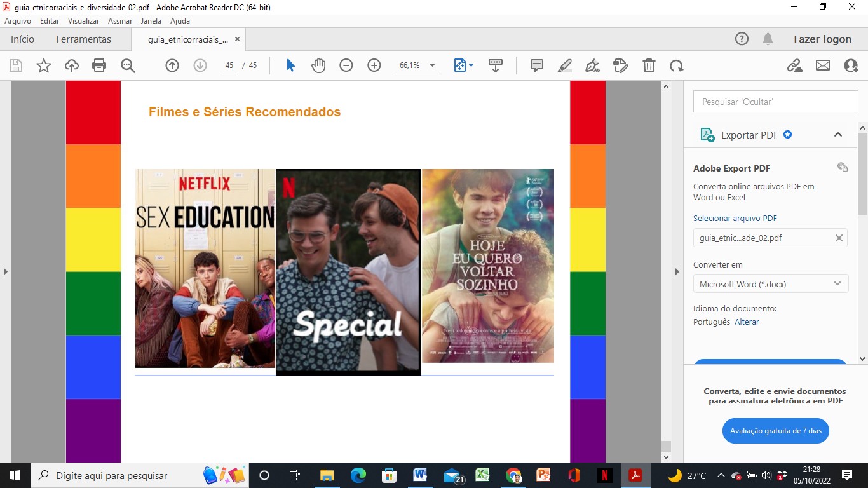Open Microsoft Word format dropdown

pos(771,284)
